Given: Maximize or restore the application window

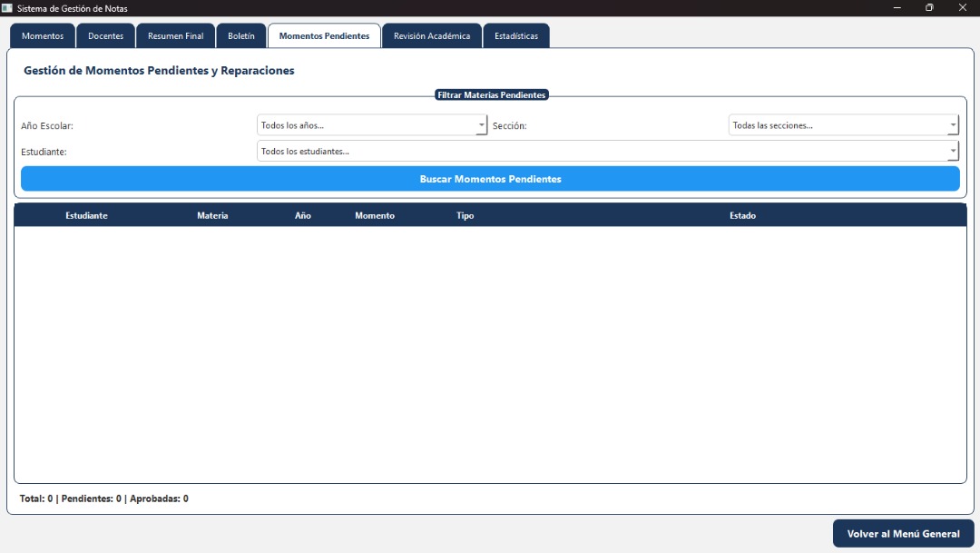Looking at the screenshot, I should click(x=929, y=8).
